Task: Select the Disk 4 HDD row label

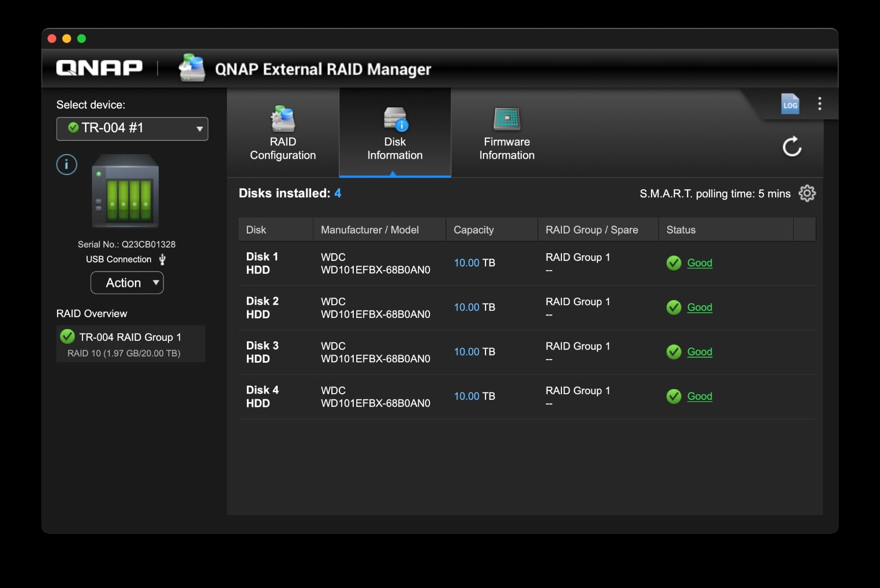Action: (262, 396)
